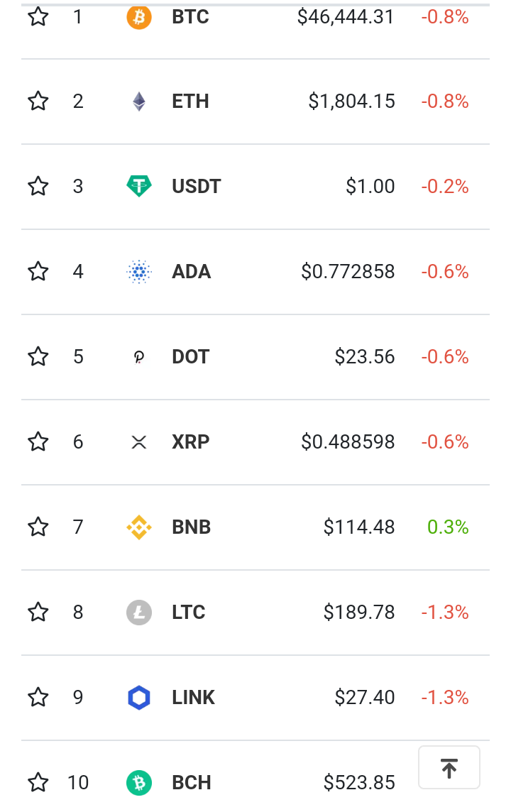
Task: Click the orange Bitcoin coin icon
Action: pos(139,17)
